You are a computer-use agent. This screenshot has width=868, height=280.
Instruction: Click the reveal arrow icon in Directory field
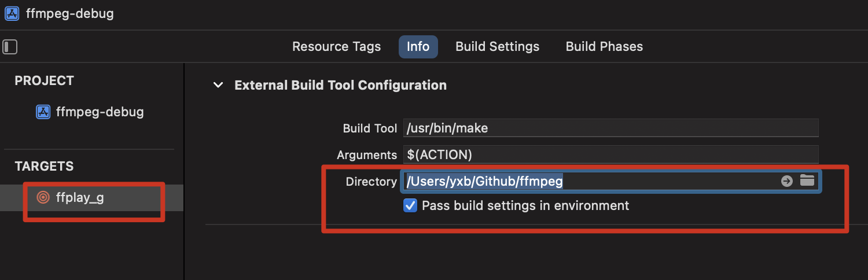[786, 181]
